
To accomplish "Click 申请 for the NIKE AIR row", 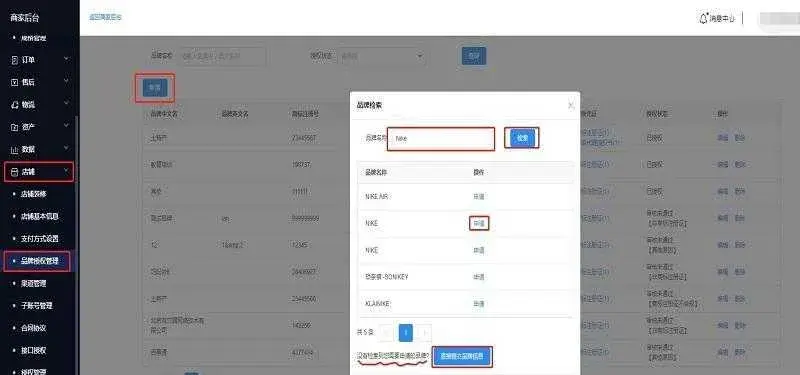I will tap(479, 196).
